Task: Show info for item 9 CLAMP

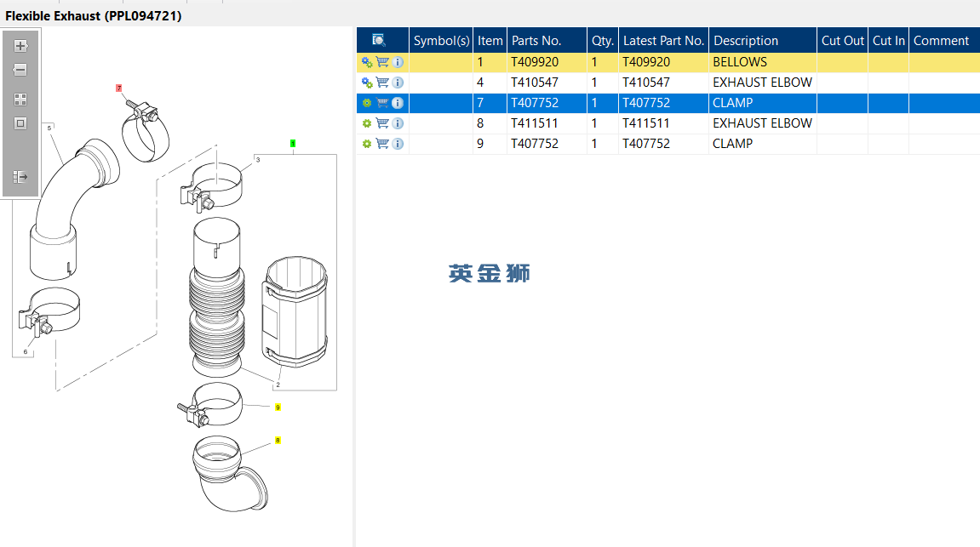Action: point(398,144)
